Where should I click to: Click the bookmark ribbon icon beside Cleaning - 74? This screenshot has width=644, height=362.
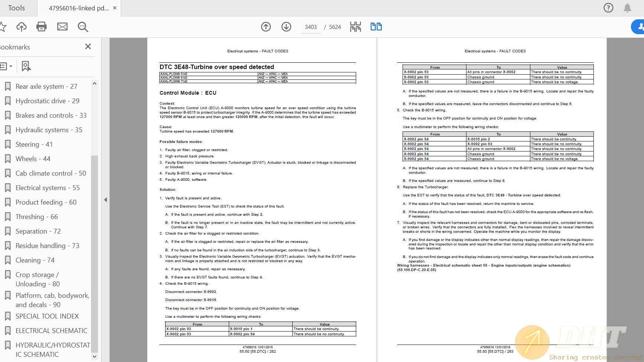click(7, 260)
